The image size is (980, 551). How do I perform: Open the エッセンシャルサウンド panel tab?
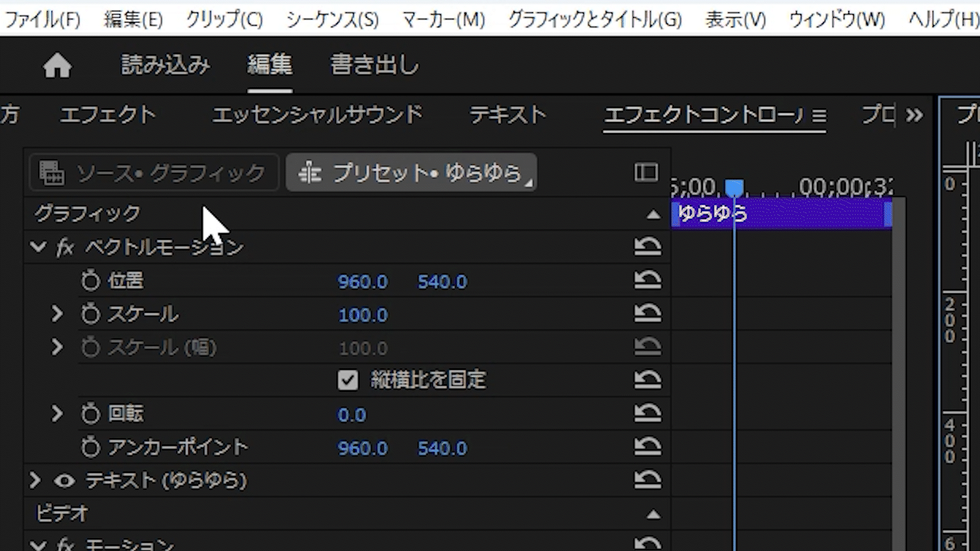point(317,115)
